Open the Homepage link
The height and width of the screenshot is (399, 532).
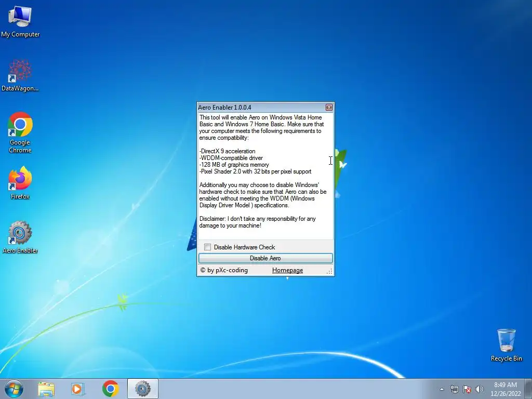click(x=287, y=270)
